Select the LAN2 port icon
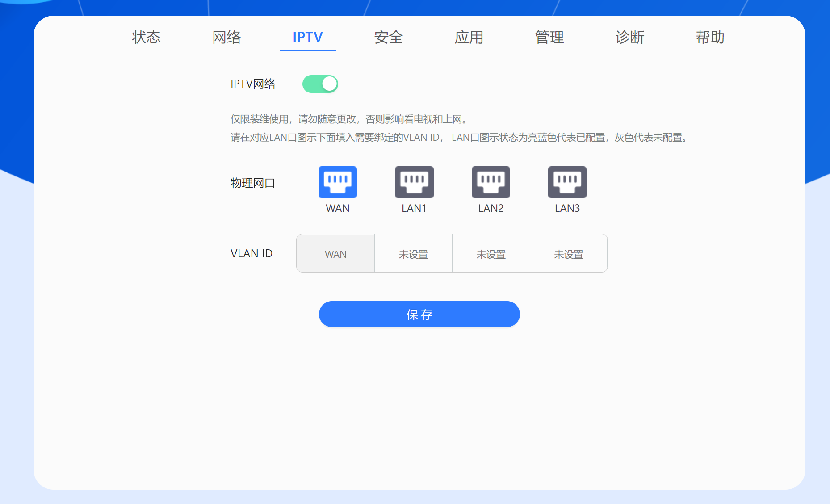Image resolution: width=830 pixels, height=504 pixels. (x=491, y=182)
